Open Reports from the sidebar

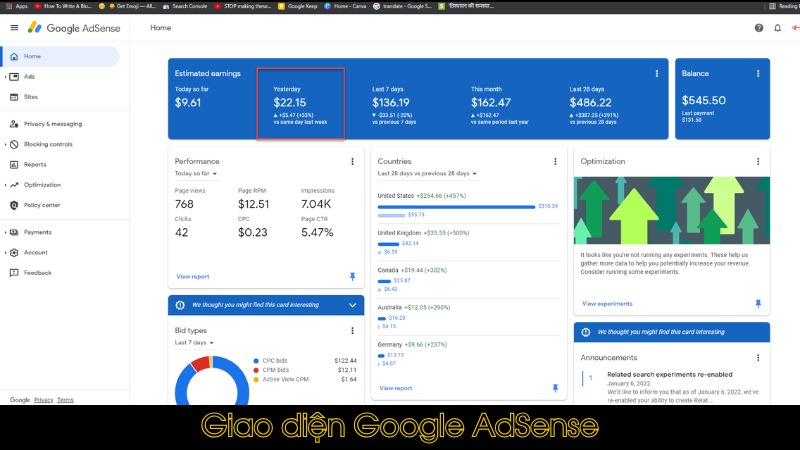(35, 165)
